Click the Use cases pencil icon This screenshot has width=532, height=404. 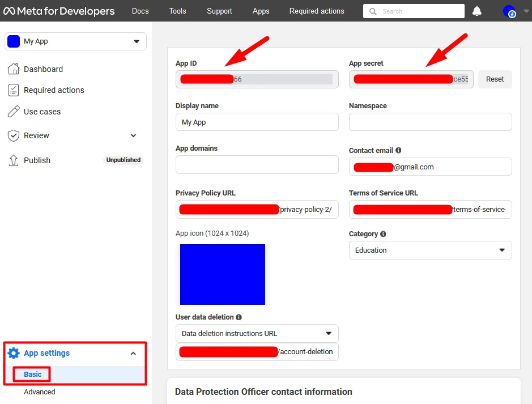(12, 111)
